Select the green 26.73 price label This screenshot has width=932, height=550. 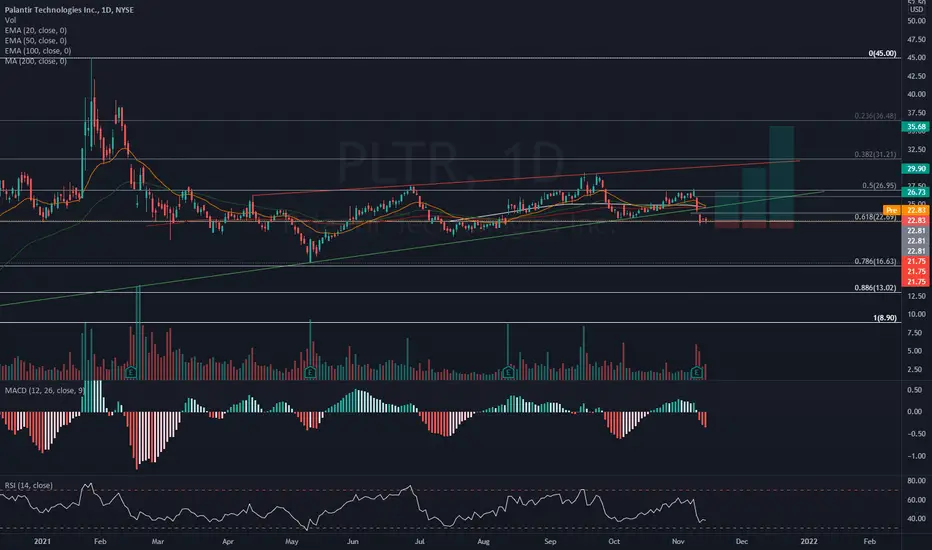915,192
